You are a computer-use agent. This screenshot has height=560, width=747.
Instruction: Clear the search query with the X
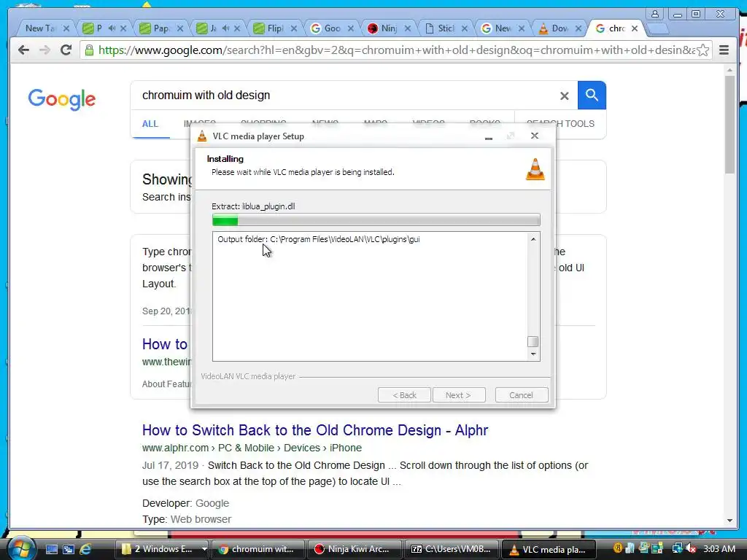click(565, 96)
